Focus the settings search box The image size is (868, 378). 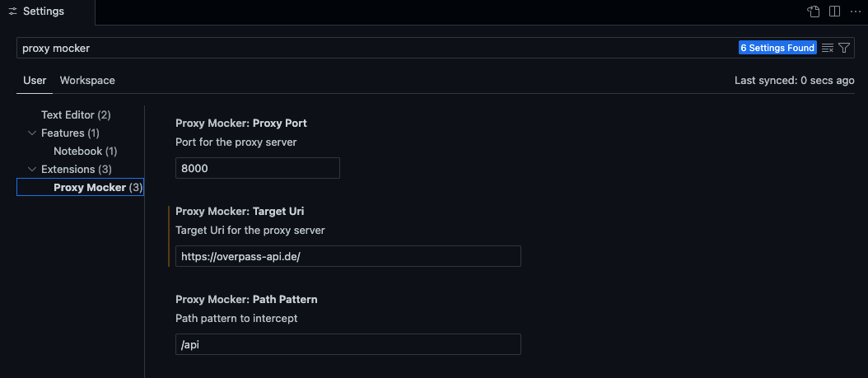[371, 48]
